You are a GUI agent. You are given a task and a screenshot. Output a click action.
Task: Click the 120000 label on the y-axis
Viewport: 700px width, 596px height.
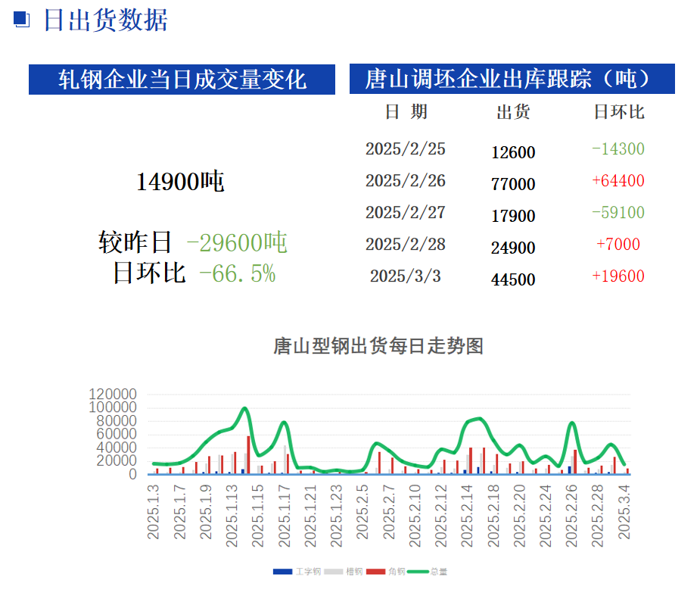point(113,395)
